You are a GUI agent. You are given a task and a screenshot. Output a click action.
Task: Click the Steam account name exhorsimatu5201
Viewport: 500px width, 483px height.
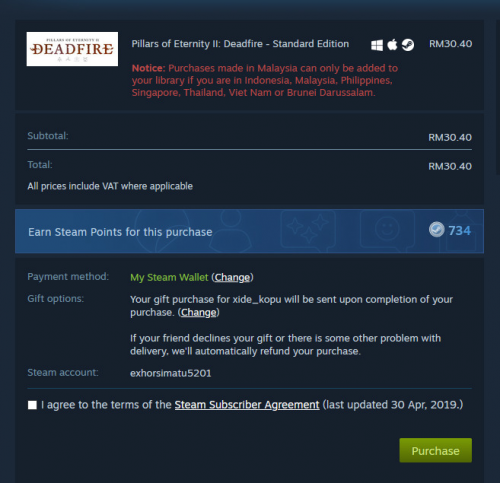pyautogui.click(x=170, y=373)
